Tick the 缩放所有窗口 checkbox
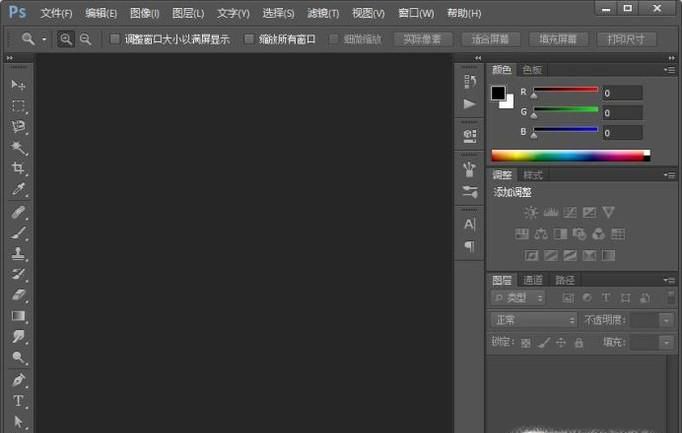 click(x=249, y=40)
